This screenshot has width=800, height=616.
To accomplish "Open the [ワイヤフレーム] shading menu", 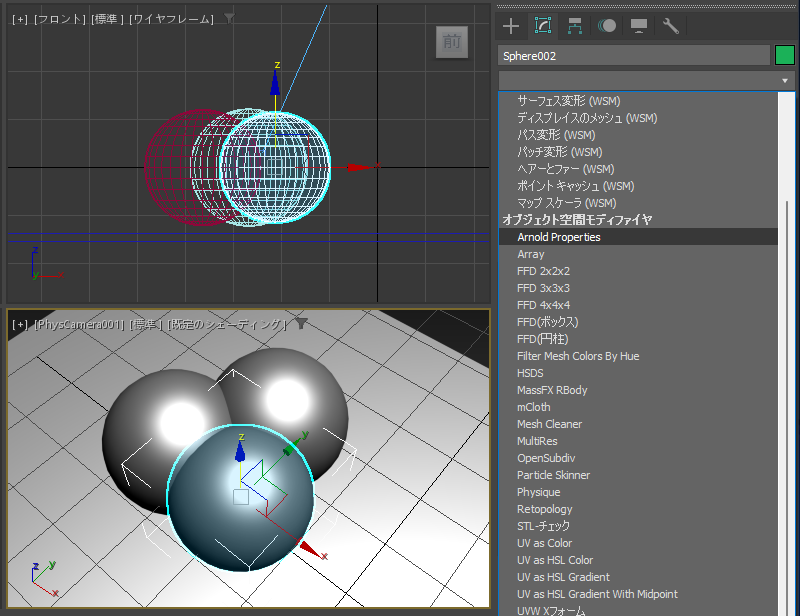I will click(x=171, y=19).
